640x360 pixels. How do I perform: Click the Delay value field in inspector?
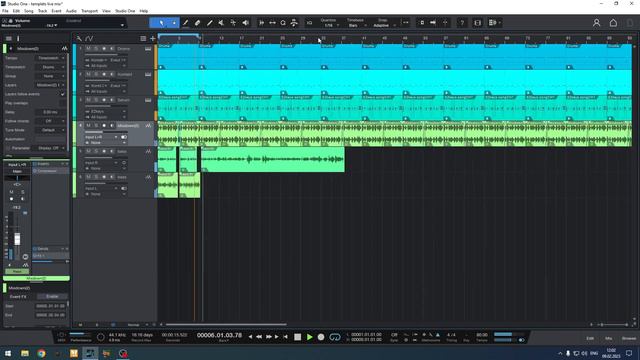click(x=51, y=112)
